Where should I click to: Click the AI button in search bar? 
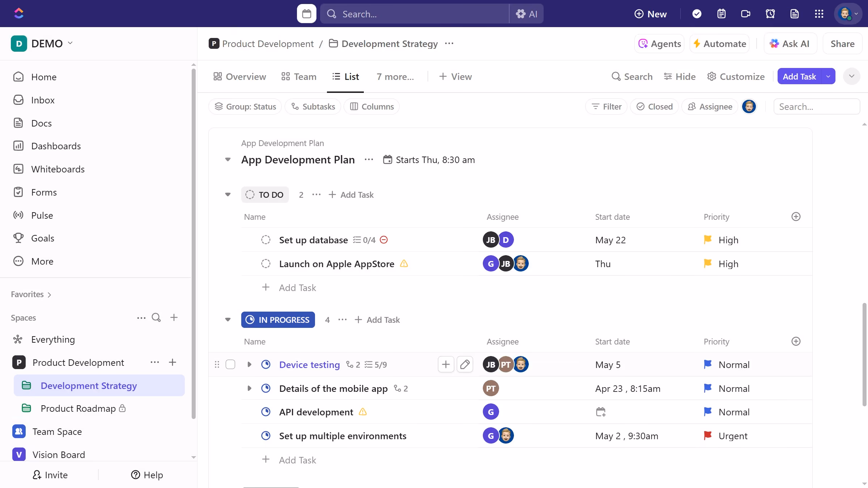[x=527, y=14]
